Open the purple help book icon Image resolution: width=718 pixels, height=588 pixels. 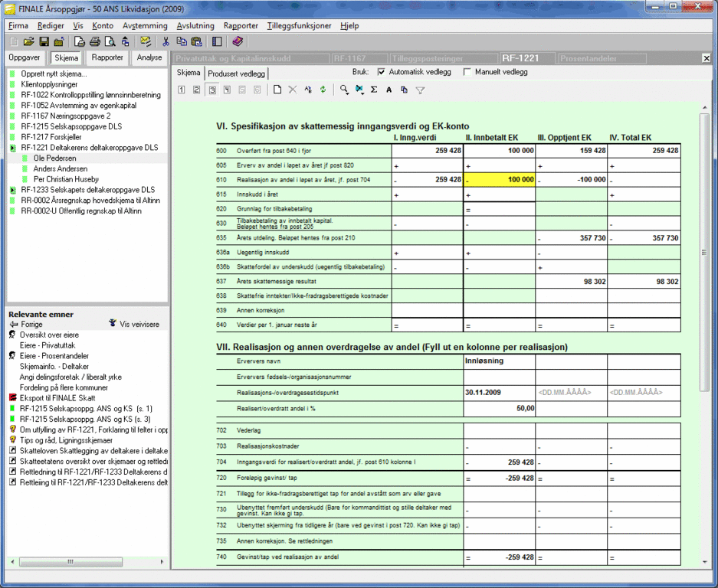pyautogui.click(x=238, y=42)
